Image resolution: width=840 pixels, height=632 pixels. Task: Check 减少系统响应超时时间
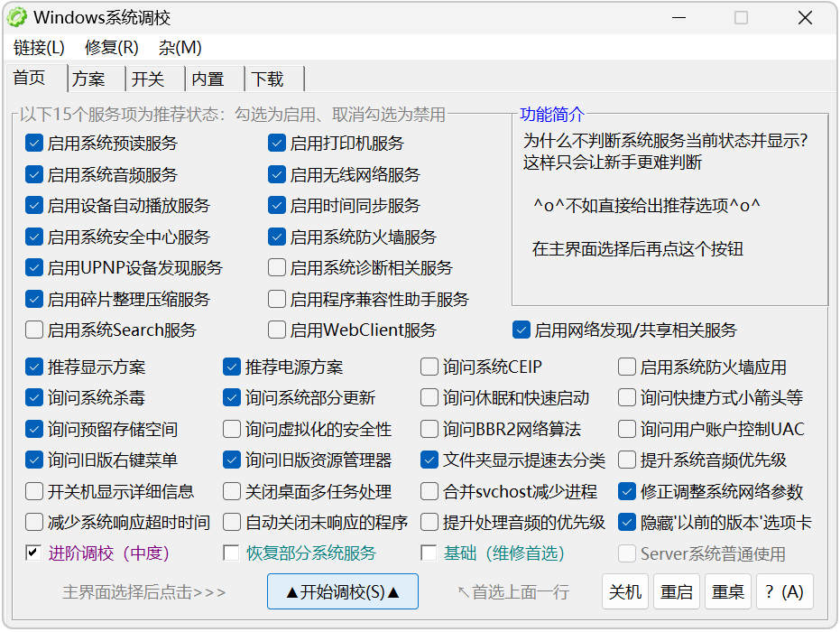pos(34,522)
